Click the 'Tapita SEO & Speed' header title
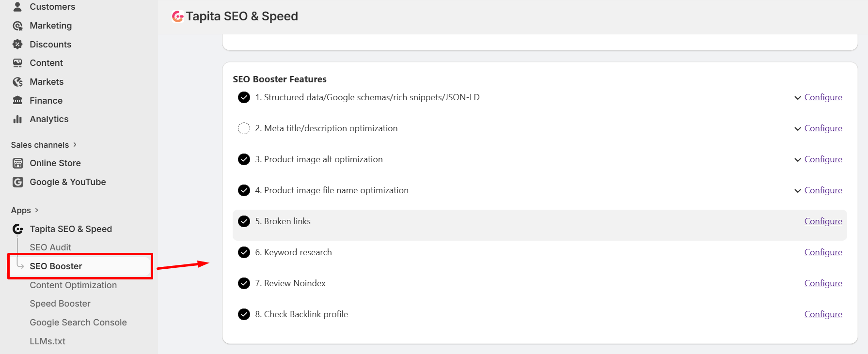This screenshot has height=354, width=868. click(242, 16)
